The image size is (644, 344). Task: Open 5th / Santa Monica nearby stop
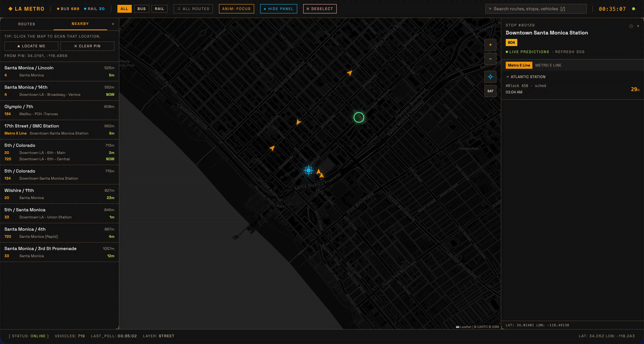pos(59,213)
